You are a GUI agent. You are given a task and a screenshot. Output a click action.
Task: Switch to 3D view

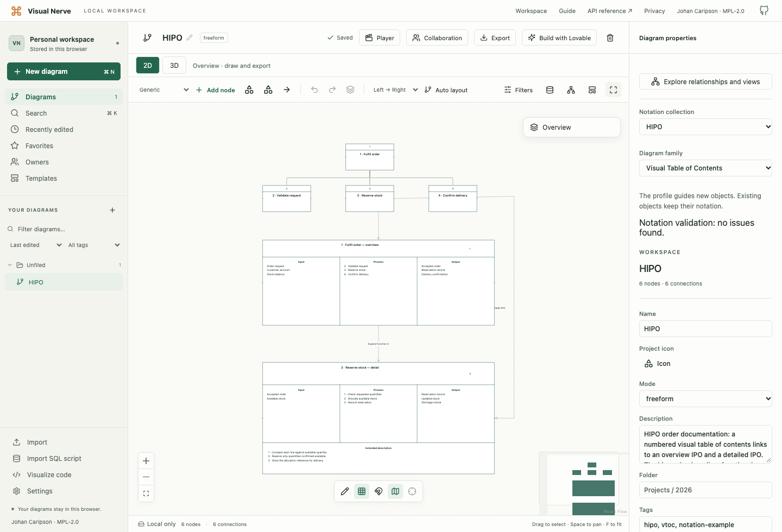pos(174,65)
